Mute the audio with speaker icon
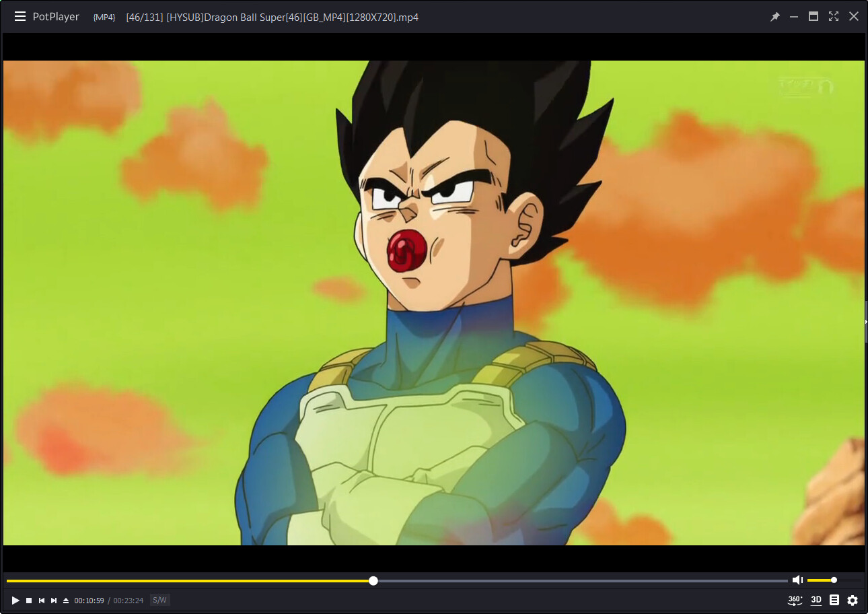The height and width of the screenshot is (614, 868). point(797,580)
